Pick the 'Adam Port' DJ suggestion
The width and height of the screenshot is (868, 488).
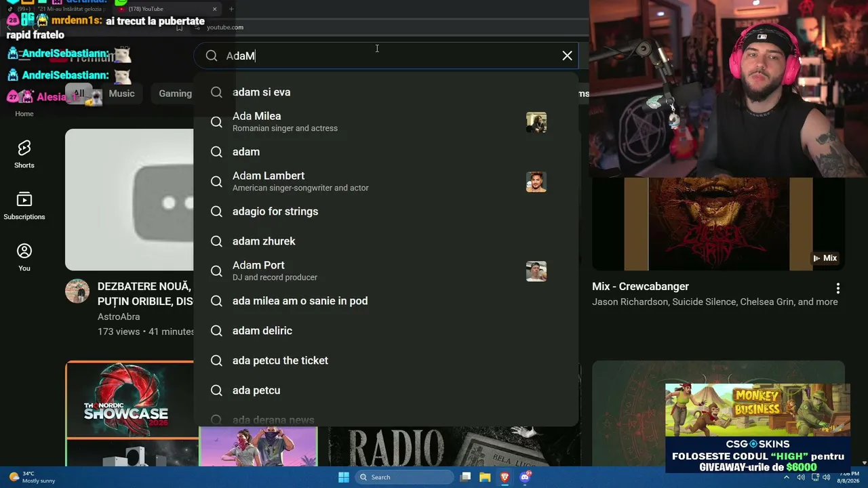tap(386, 271)
